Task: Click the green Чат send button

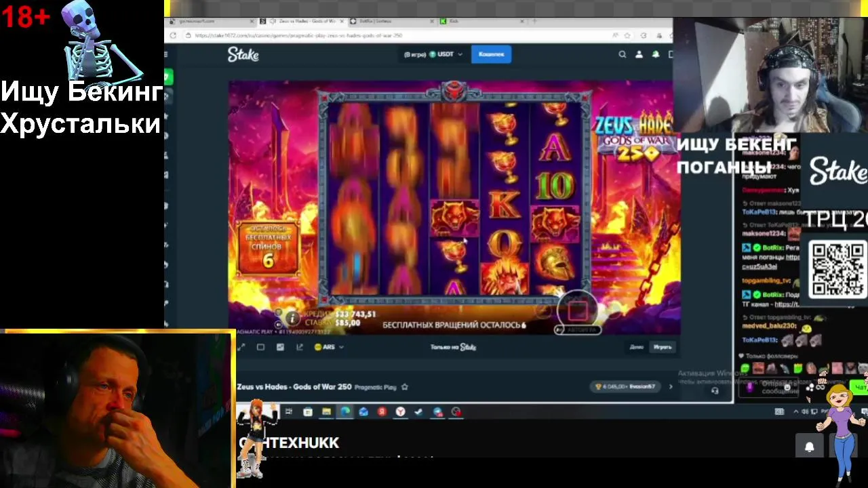Action: (x=860, y=387)
